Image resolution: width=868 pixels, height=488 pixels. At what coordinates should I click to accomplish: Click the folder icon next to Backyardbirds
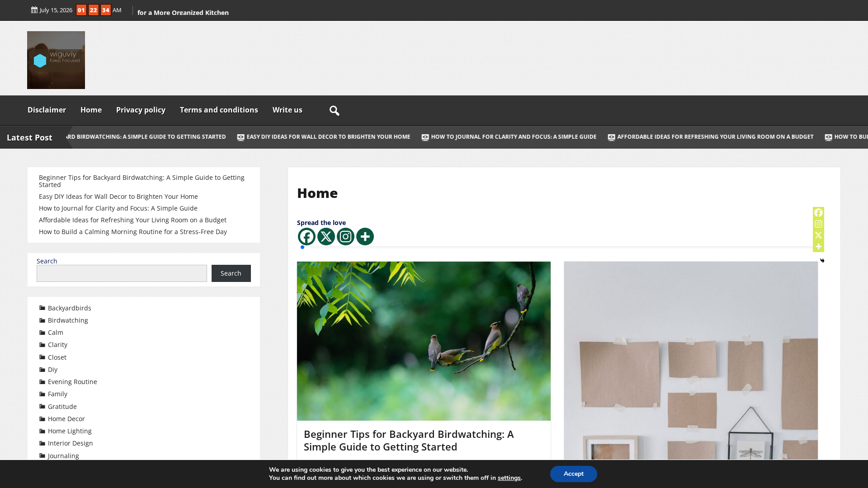pos(42,308)
